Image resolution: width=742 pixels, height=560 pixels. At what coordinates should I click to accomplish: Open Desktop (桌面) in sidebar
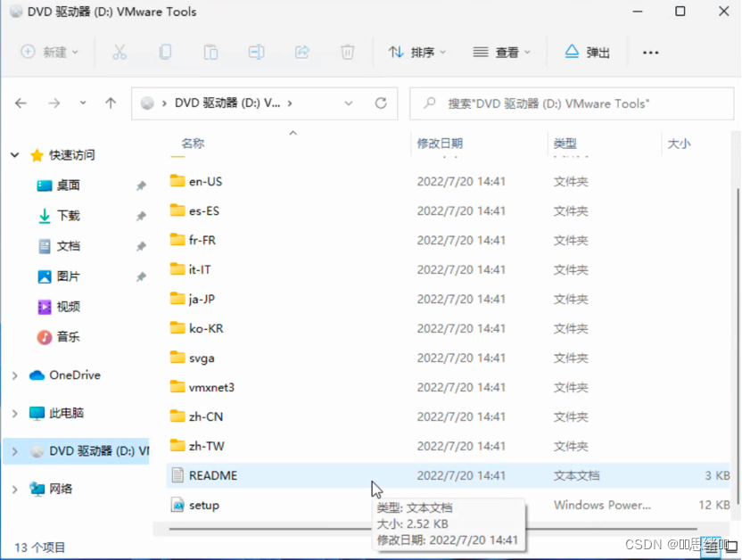click(58, 185)
